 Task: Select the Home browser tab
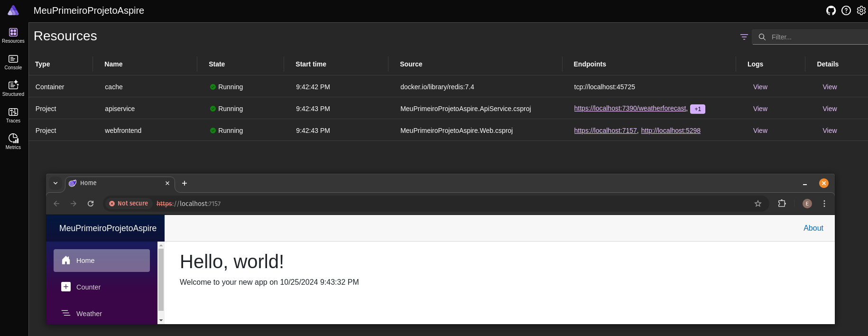point(120,183)
